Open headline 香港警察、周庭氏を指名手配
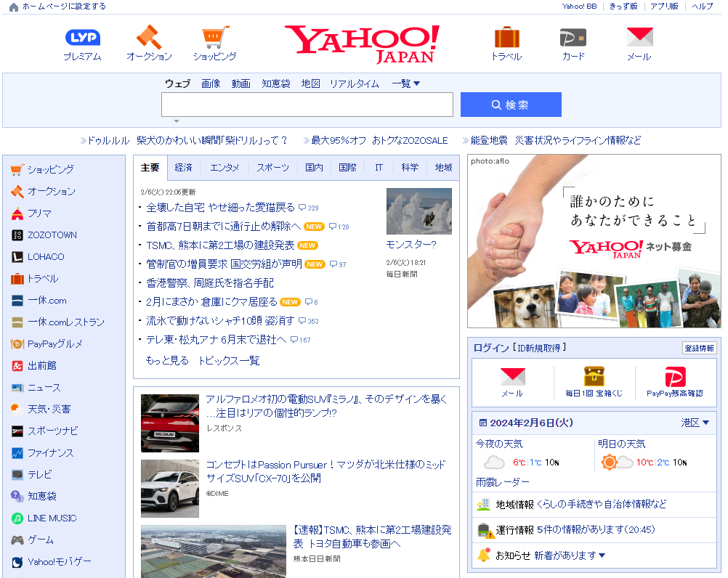The image size is (728, 578). (x=210, y=283)
